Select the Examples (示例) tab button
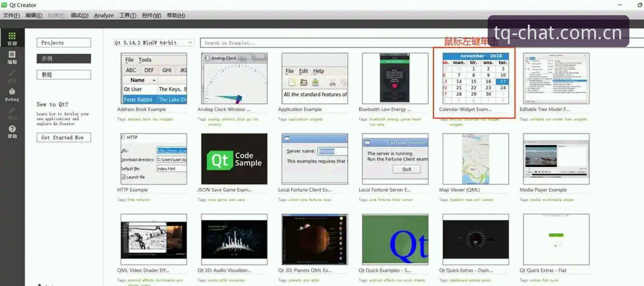The height and width of the screenshot is (286, 644). coord(64,59)
